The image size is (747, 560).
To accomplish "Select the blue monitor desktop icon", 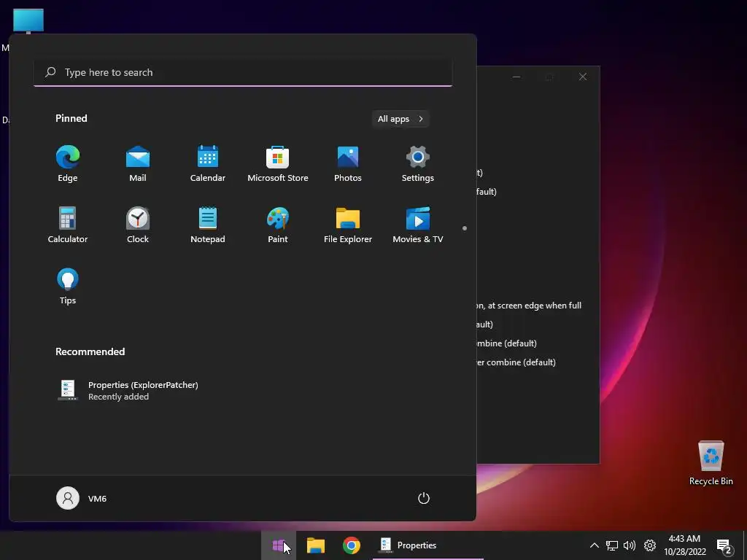I will pyautogui.click(x=28, y=21).
